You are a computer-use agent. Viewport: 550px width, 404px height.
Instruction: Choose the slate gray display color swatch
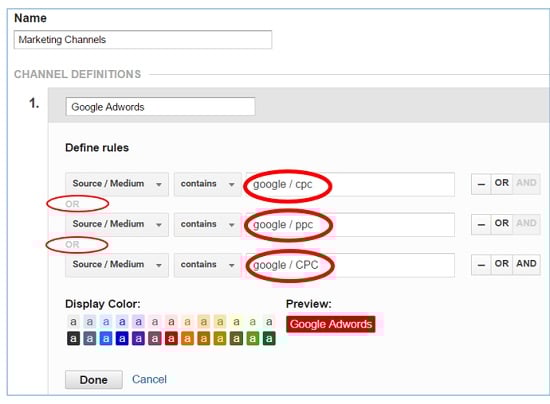90,339
